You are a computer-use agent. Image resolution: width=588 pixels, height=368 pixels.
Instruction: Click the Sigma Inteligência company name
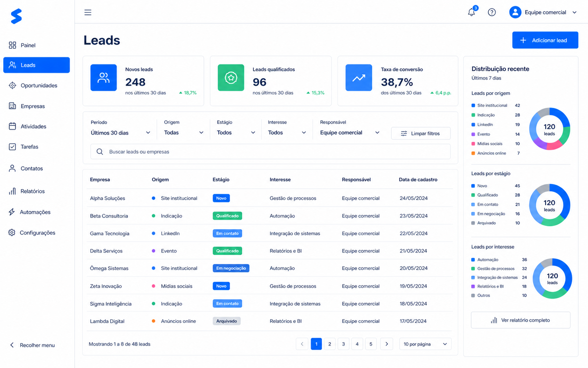click(111, 304)
